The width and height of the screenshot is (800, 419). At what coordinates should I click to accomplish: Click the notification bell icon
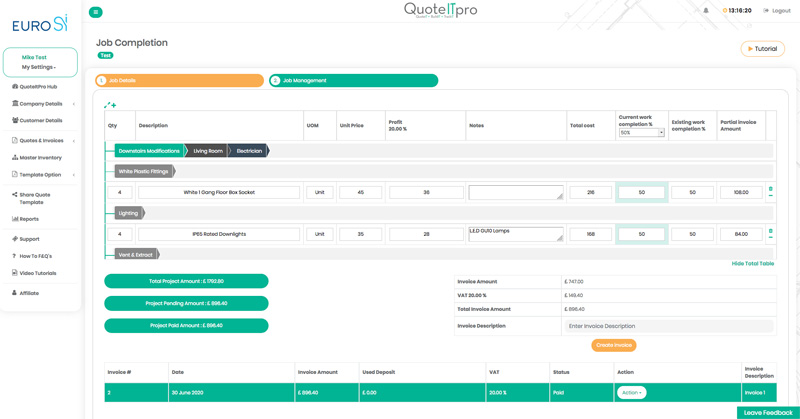pyautogui.click(x=706, y=11)
